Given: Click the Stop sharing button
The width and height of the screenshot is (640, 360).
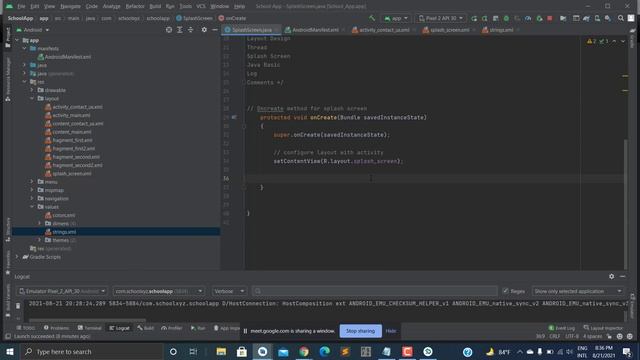Looking at the screenshot, I should tap(360, 331).
